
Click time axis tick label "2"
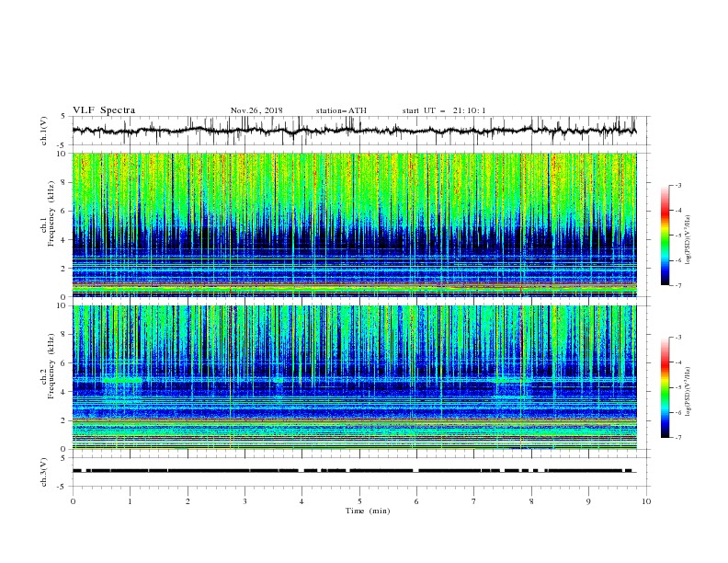(x=188, y=501)
